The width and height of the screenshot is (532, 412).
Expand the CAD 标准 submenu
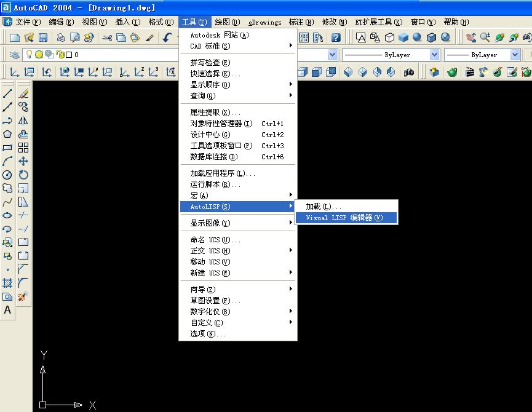238,46
